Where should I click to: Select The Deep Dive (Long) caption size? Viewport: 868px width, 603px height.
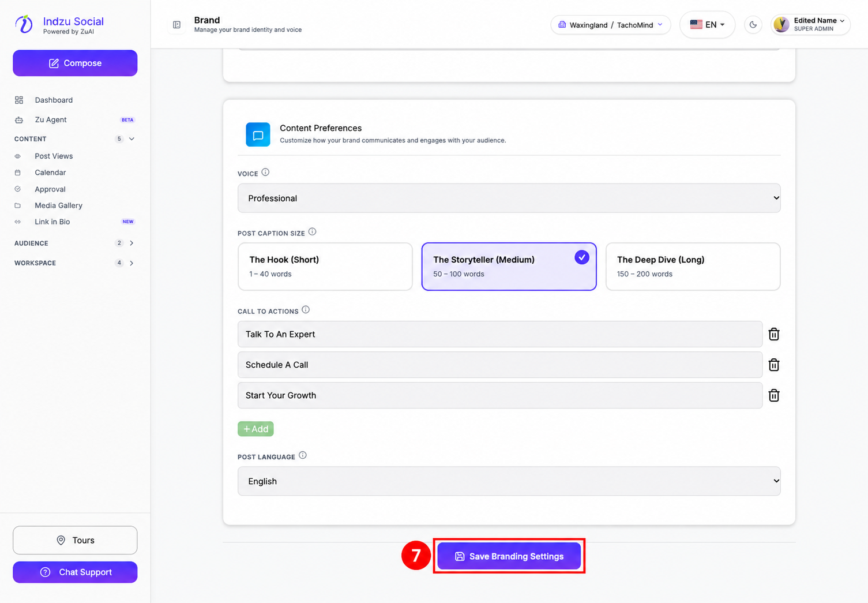coord(693,267)
